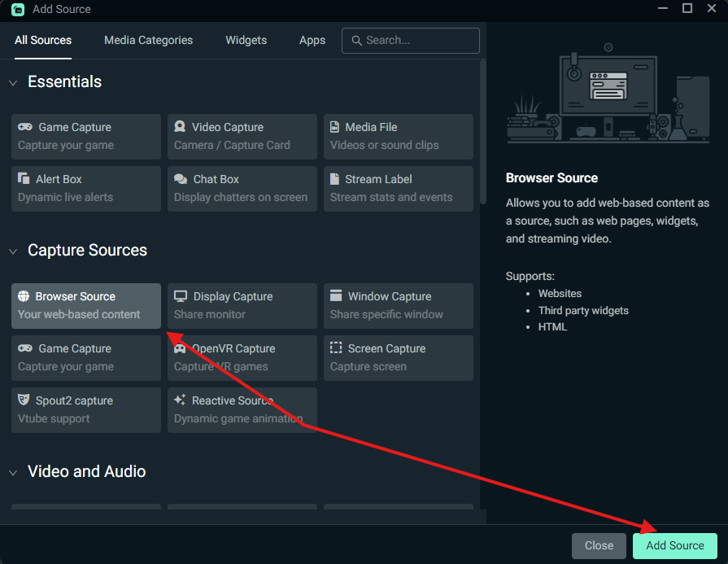Click the Screen Capture source icon
This screenshot has height=564, width=728.
pos(333,348)
